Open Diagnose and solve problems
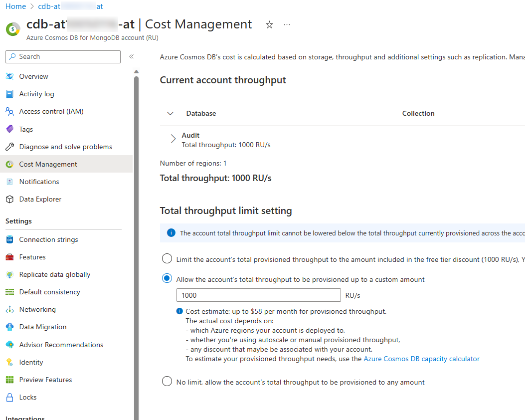Screen dimensions: 525x420 [x=66, y=147]
